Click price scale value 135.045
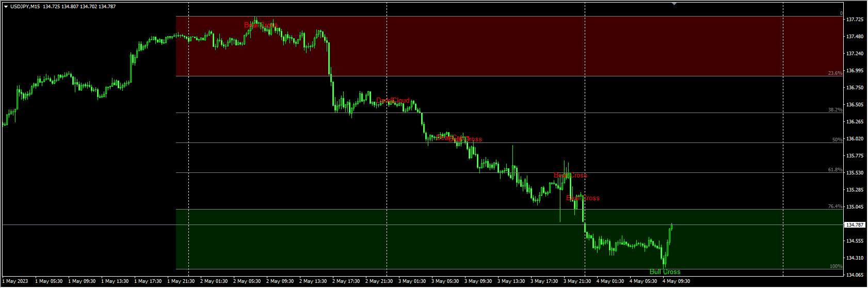The image size is (868, 288). point(855,207)
